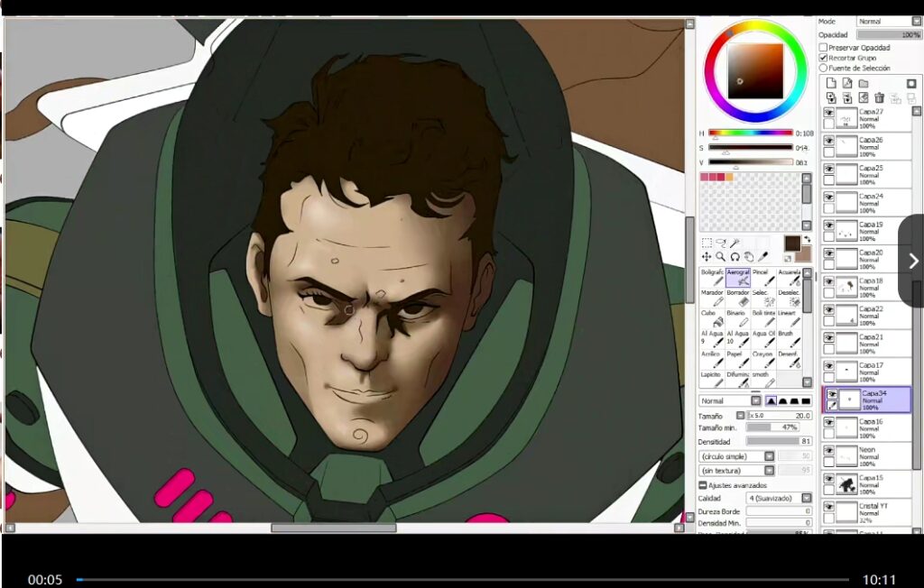Enable the Preservar Opacidad checkbox

(823, 48)
